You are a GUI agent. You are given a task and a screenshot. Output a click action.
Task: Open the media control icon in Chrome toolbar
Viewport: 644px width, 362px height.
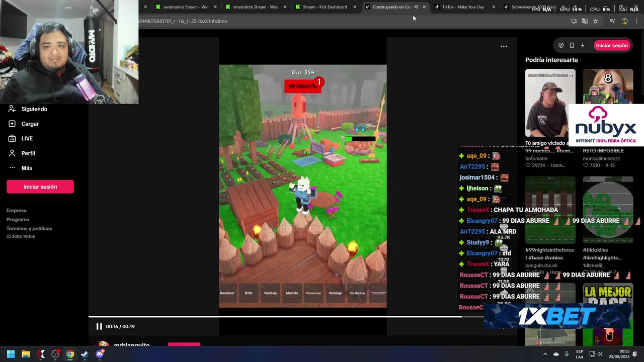[612, 21]
